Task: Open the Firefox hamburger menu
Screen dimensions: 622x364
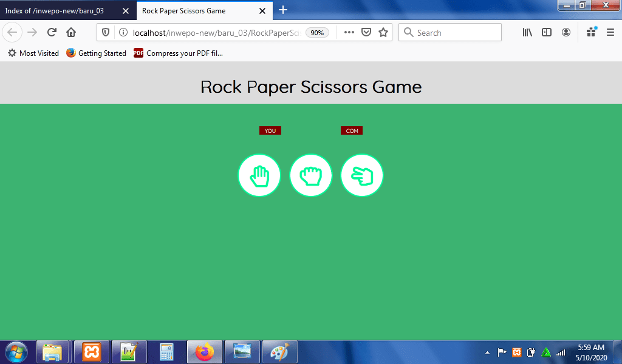Action: coord(610,33)
